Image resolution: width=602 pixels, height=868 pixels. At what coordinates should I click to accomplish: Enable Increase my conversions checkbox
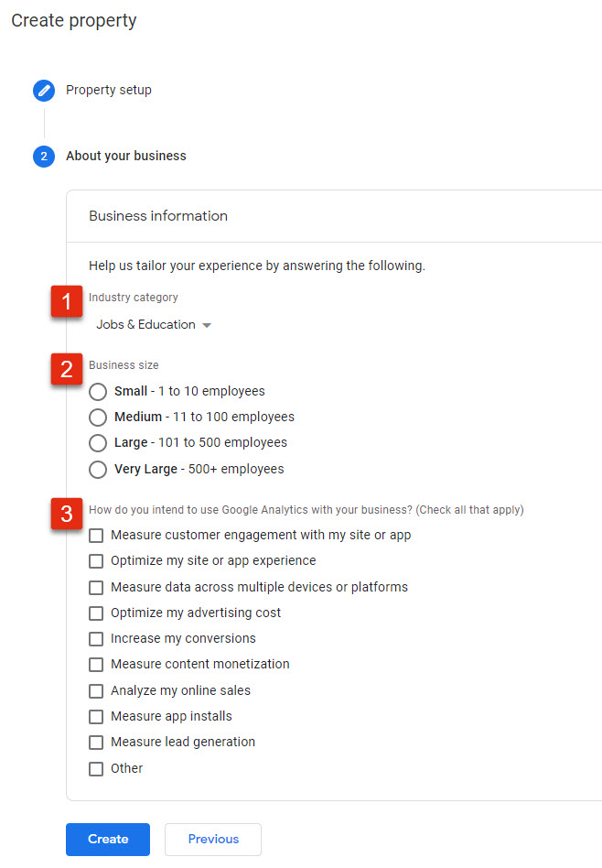pyautogui.click(x=96, y=639)
